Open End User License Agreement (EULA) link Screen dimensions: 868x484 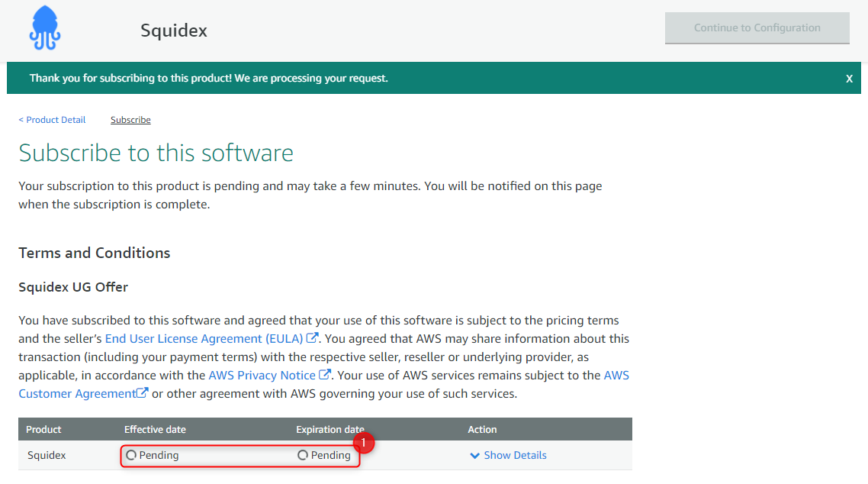pyautogui.click(x=204, y=338)
